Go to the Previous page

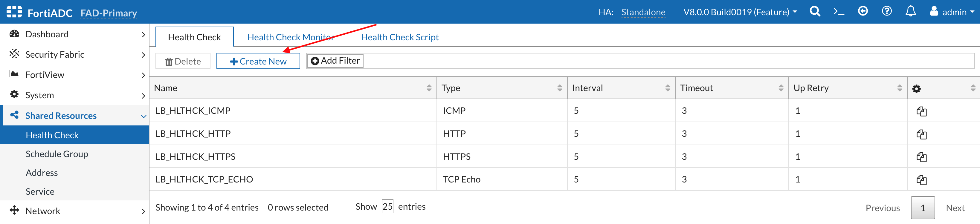883,208
